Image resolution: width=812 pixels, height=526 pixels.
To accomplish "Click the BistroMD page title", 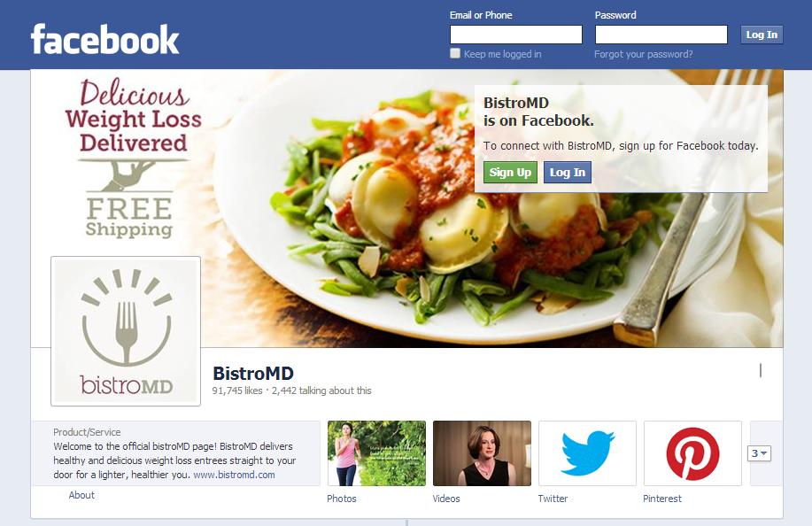I will click(253, 374).
